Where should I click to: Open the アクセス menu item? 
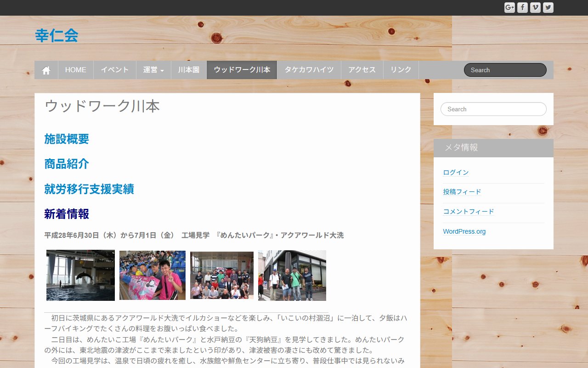362,70
